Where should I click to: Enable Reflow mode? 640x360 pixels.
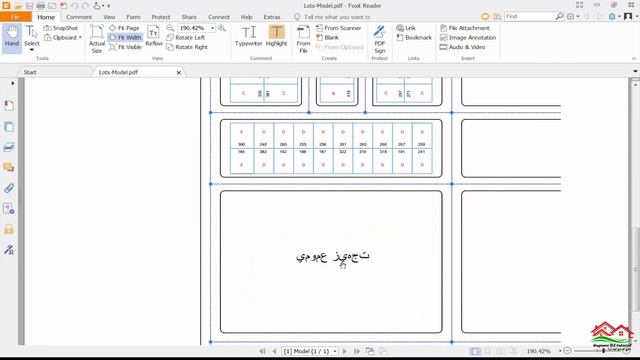point(154,36)
